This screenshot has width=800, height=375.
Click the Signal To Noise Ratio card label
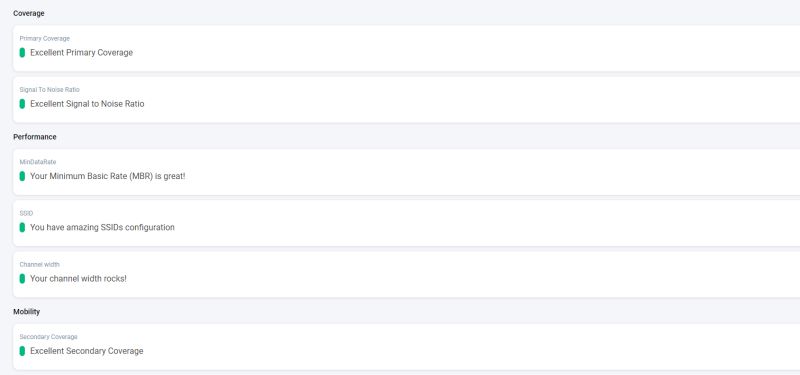click(49, 89)
